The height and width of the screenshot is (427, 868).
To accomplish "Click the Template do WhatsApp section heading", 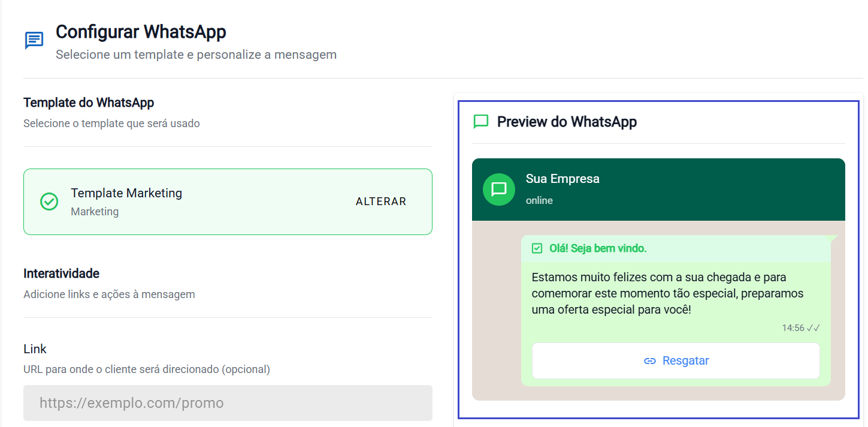I will (89, 103).
